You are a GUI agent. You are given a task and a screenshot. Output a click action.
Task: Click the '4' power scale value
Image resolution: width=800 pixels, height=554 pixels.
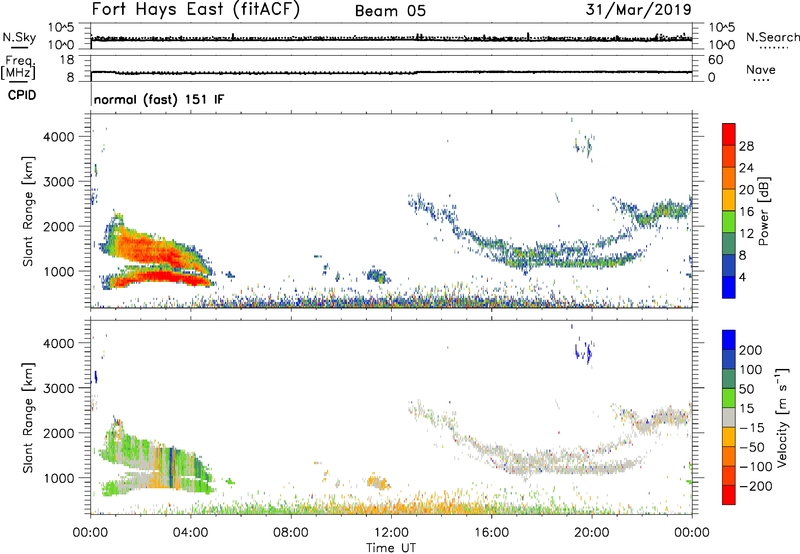743,277
